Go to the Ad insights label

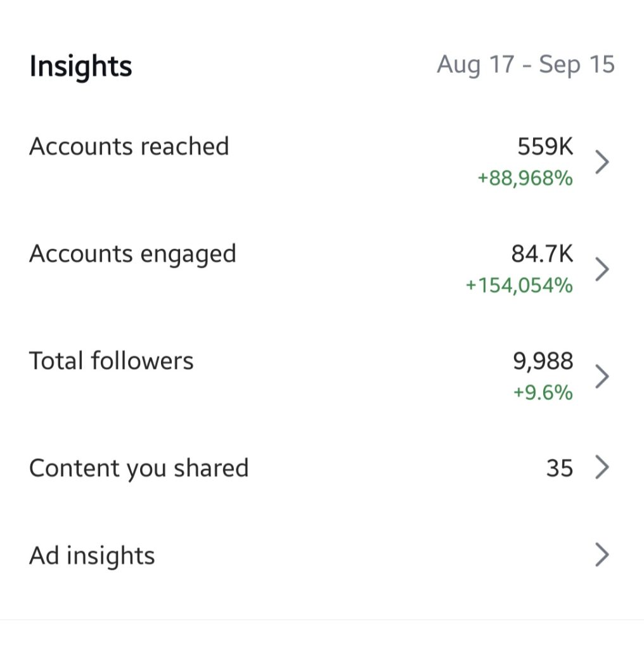(92, 556)
